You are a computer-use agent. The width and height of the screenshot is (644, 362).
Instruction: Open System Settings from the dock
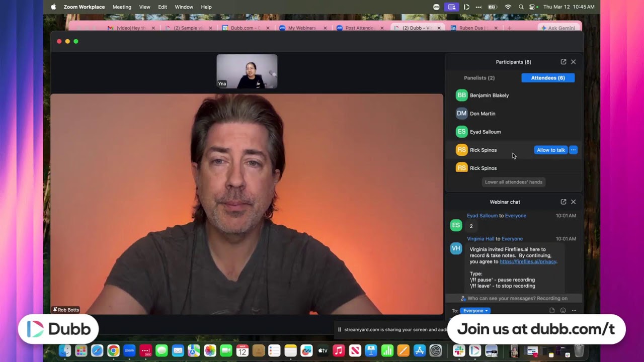click(435, 350)
